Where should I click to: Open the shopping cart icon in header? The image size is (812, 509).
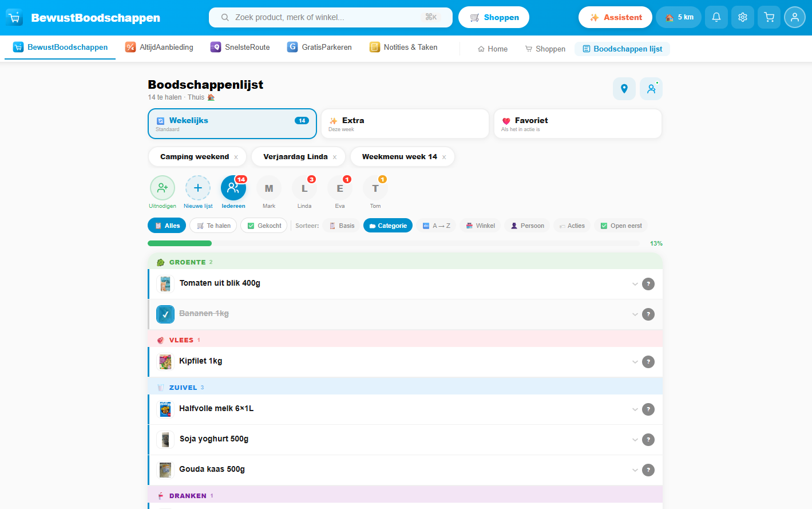[x=769, y=17]
